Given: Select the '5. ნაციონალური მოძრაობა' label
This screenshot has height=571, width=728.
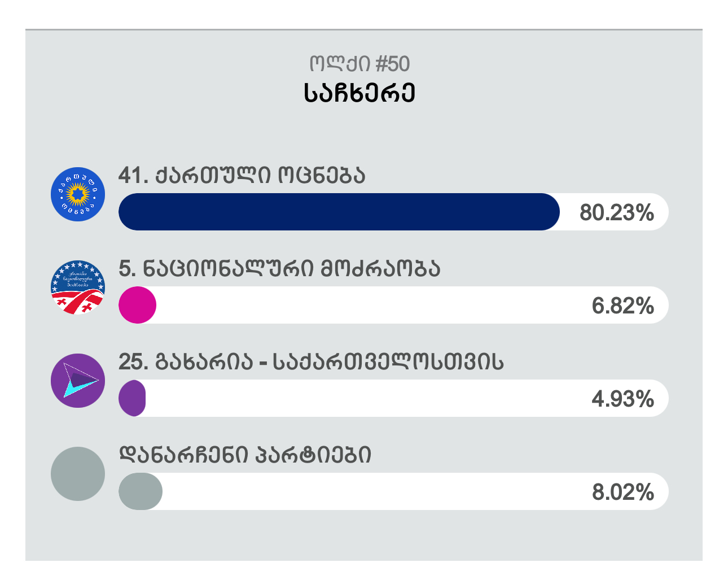Looking at the screenshot, I should [x=279, y=269].
